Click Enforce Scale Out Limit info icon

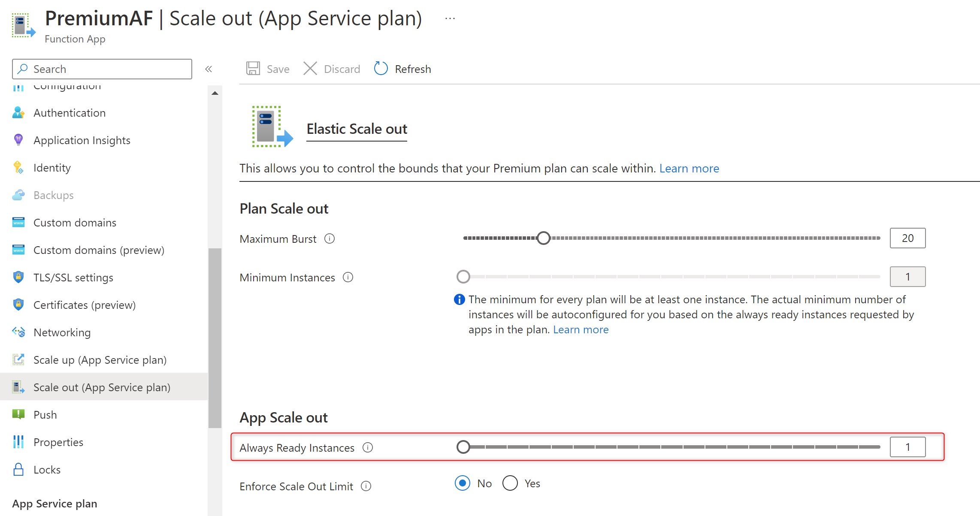pyautogui.click(x=366, y=486)
